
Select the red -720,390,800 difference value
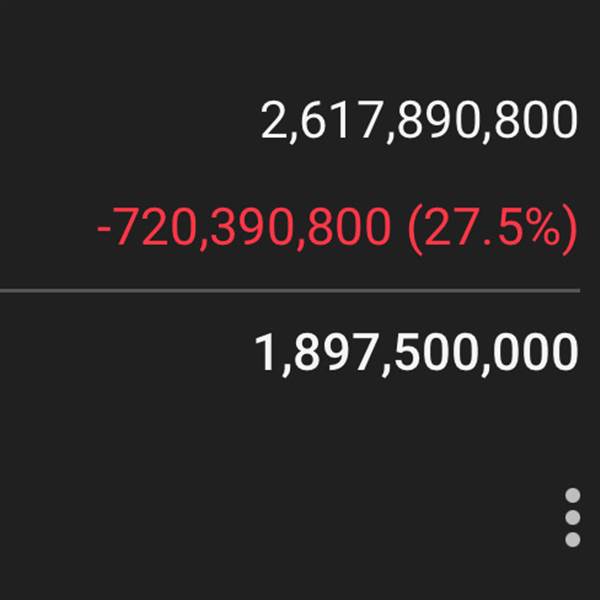pos(244,229)
